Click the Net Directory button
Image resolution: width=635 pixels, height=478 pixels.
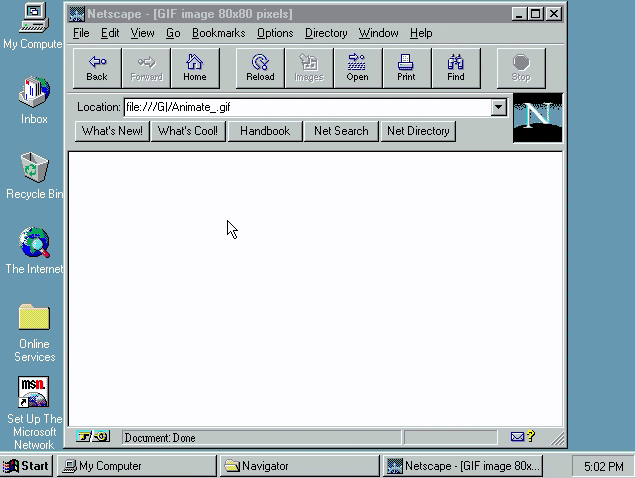(418, 131)
